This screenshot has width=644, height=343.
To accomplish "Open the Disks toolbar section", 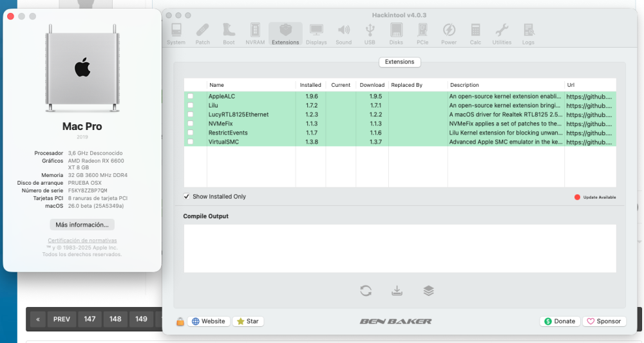I will pyautogui.click(x=396, y=33).
